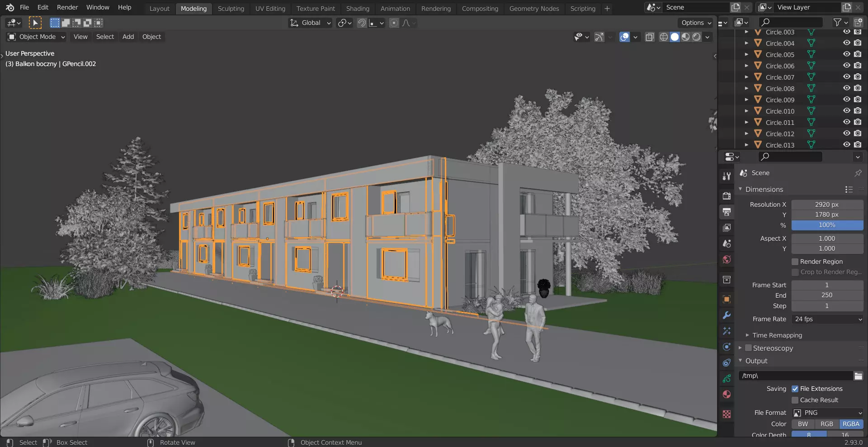Open the Frame Rate 24 fps dropdown
The width and height of the screenshot is (868, 447).
(x=827, y=319)
